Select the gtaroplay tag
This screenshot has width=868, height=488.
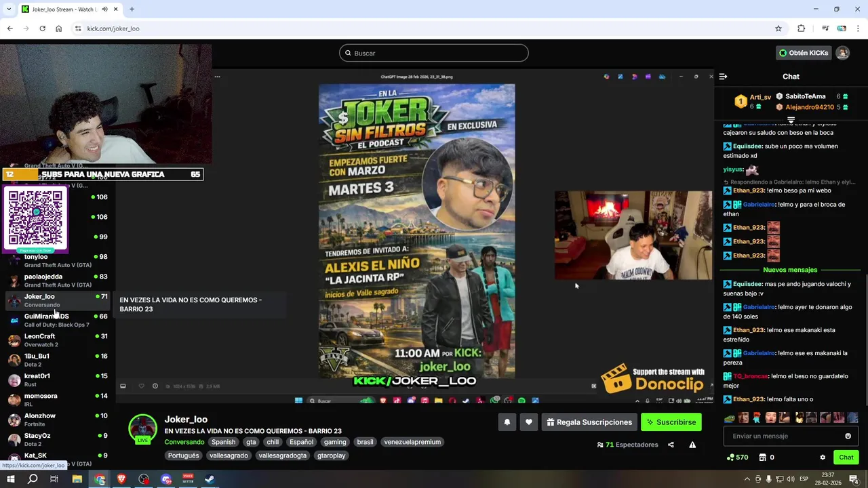(x=332, y=455)
